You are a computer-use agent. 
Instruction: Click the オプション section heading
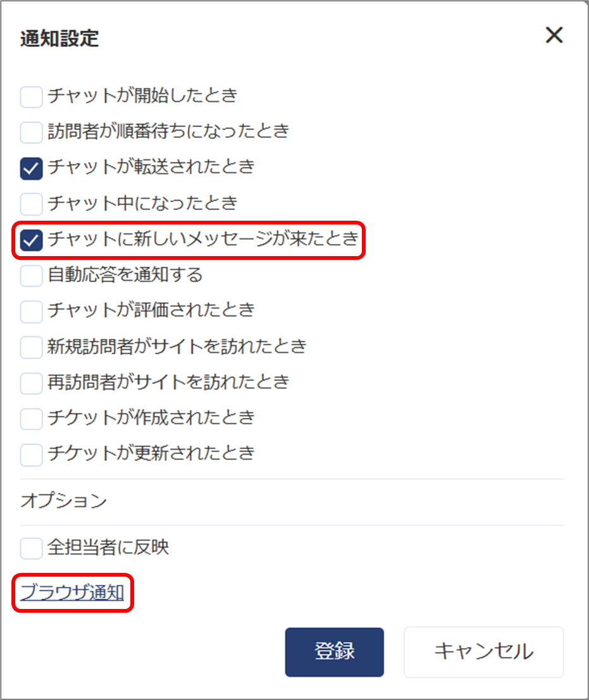pos(63,500)
